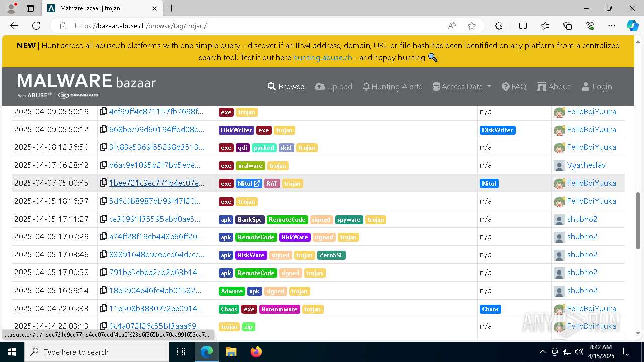This screenshot has height=362, width=644.
Task: Click the spyware tag
Action: (349, 220)
